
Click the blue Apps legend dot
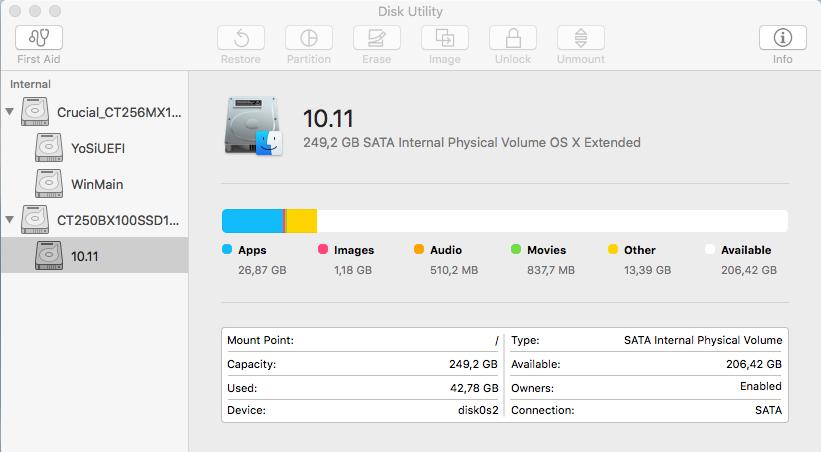click(x=227, y=250)
